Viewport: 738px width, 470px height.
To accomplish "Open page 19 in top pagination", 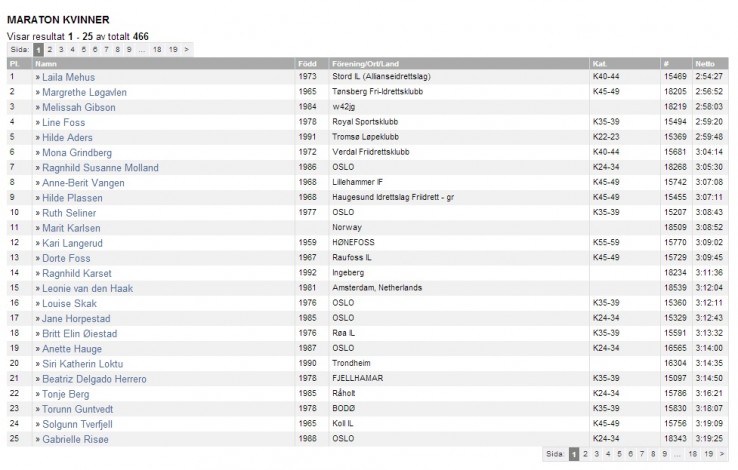I will click(173, 48).
